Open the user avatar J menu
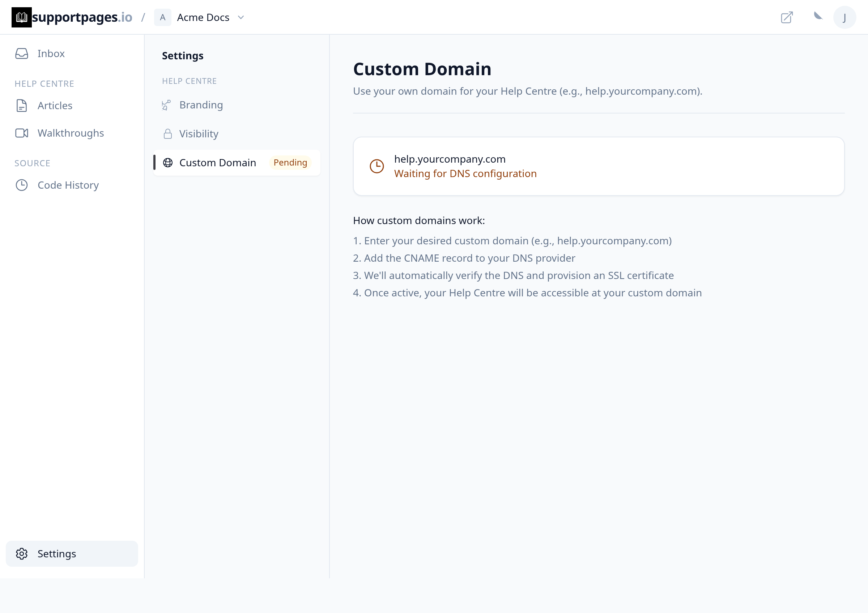The height and width of the screenshot is (613, 868). pyautogui.click(x=844, y=17)
